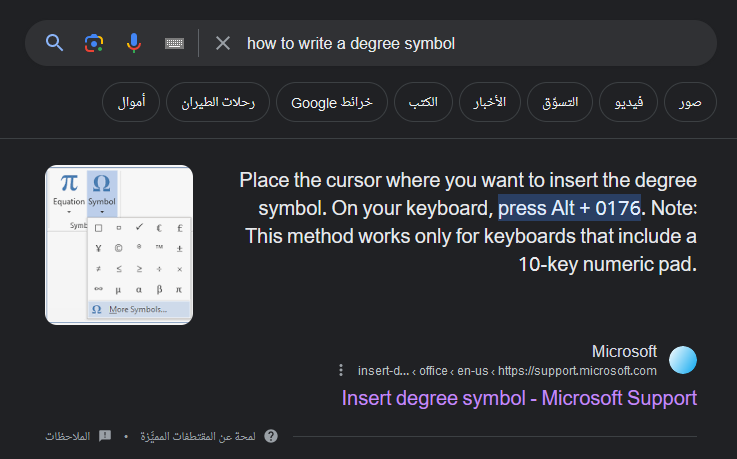Click the highlighted 'press Alt + 0176' text

coord(569,208)
